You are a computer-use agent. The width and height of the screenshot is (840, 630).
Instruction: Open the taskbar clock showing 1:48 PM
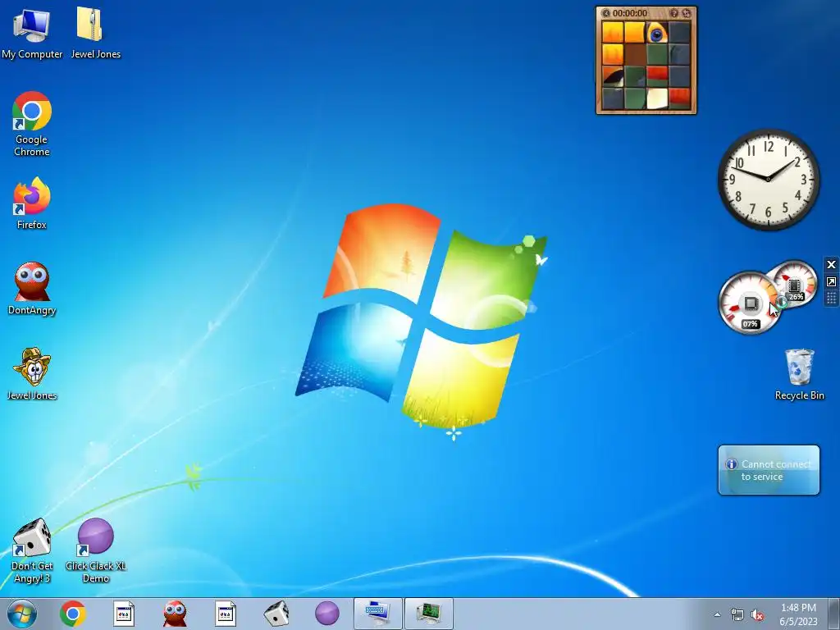click(x=798, y=614)
